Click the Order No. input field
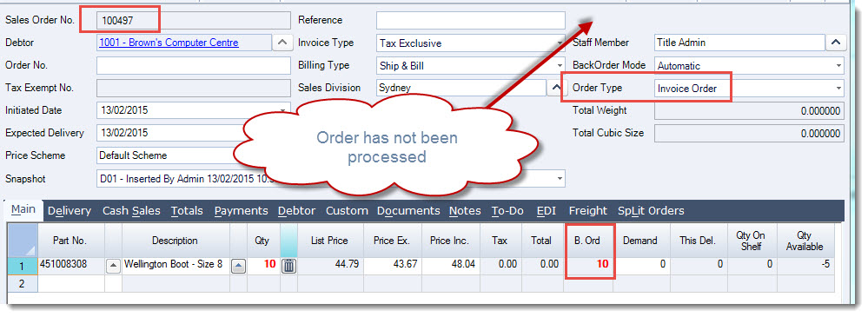 tap(194, 65)
